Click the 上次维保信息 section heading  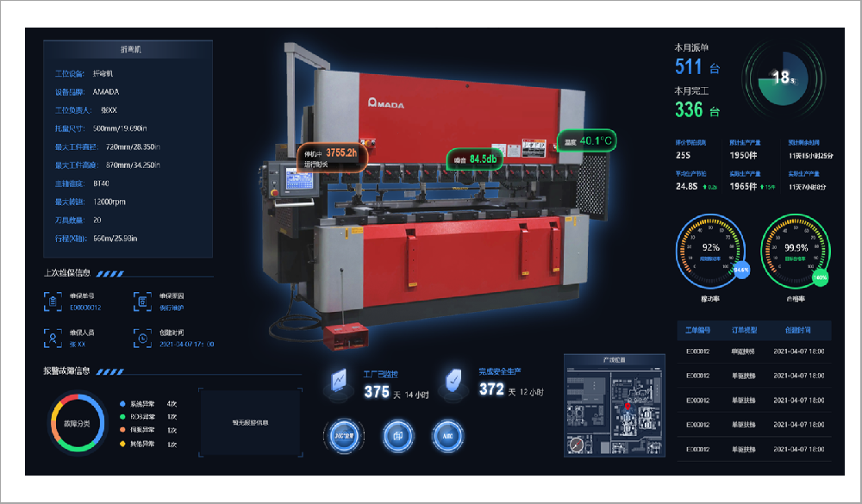67,272
